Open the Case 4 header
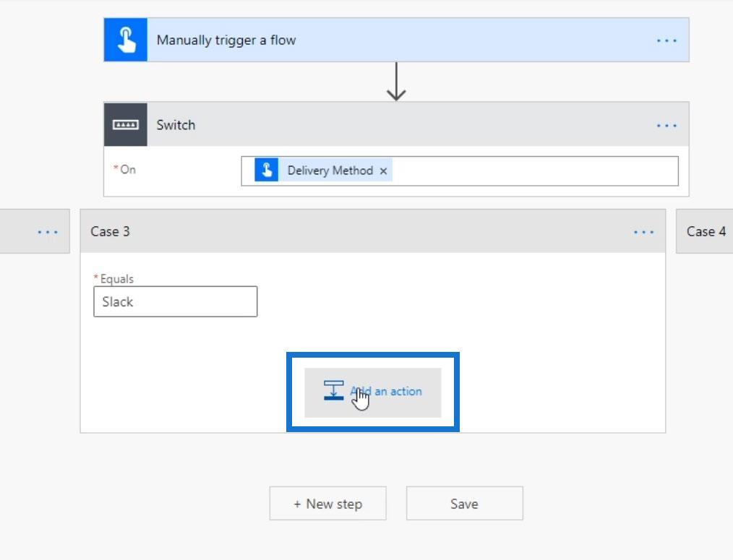This screenshot has height=560, width=733. 706,231
